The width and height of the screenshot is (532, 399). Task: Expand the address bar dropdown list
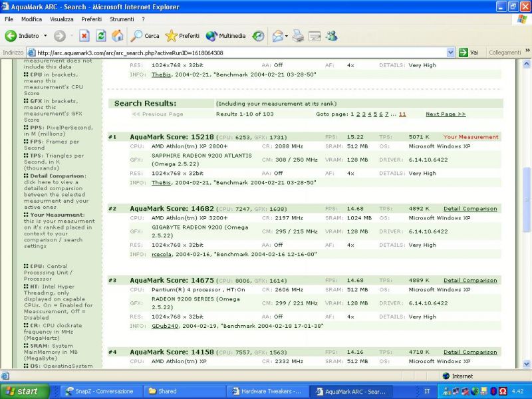coord(451,53)
